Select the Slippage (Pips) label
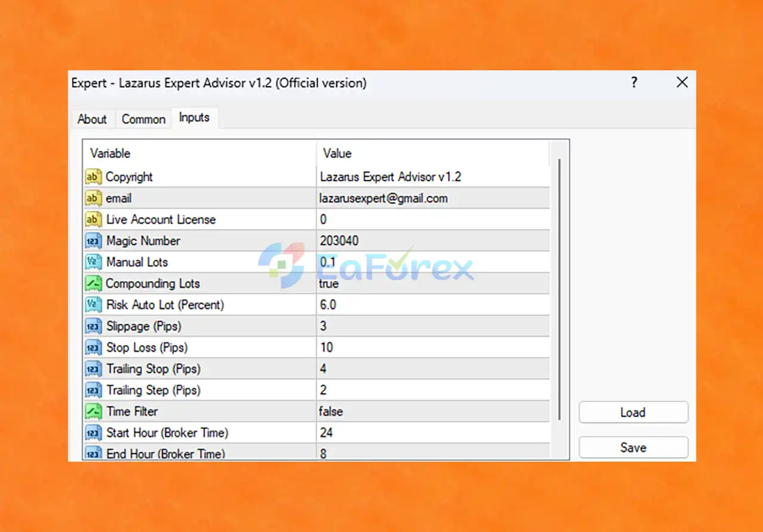Viewport: 763px width, 532px height. coord(144,326)
